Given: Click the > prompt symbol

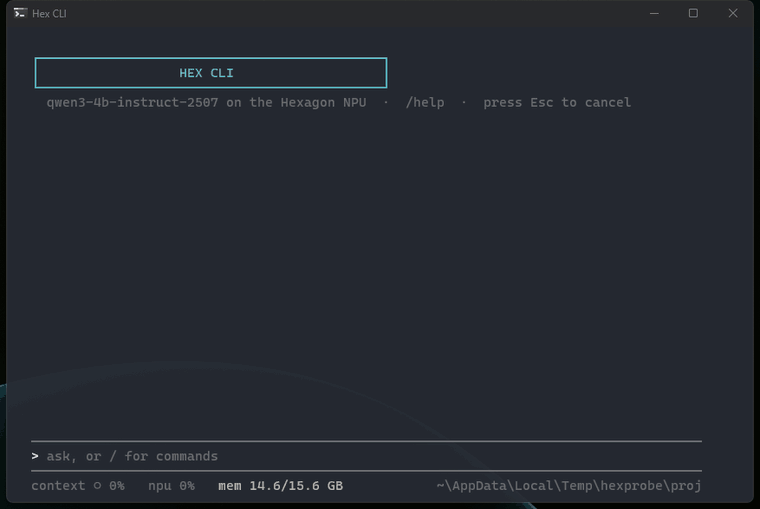Looking at the screenshot, I should [35, 456].
